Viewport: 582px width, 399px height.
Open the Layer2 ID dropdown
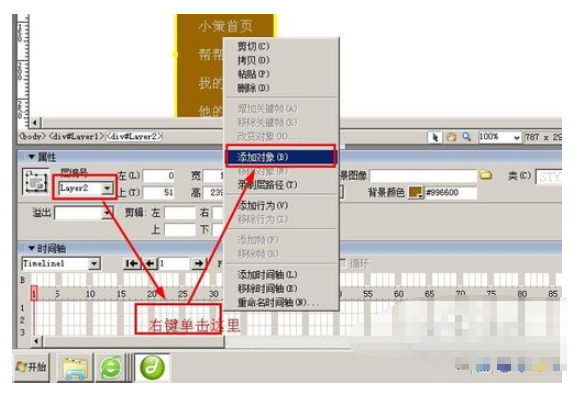coord(107,188)
